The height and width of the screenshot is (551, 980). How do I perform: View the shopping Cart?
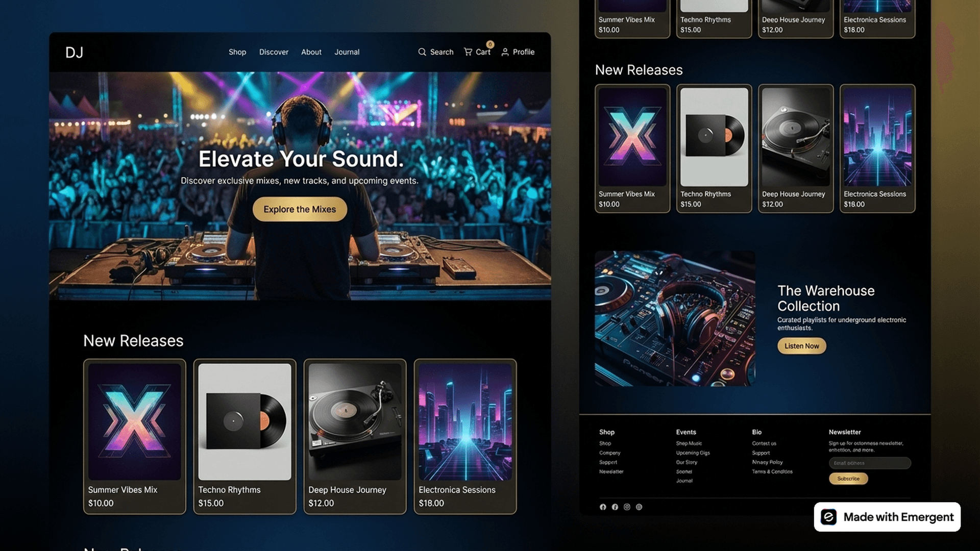point(477,52)
